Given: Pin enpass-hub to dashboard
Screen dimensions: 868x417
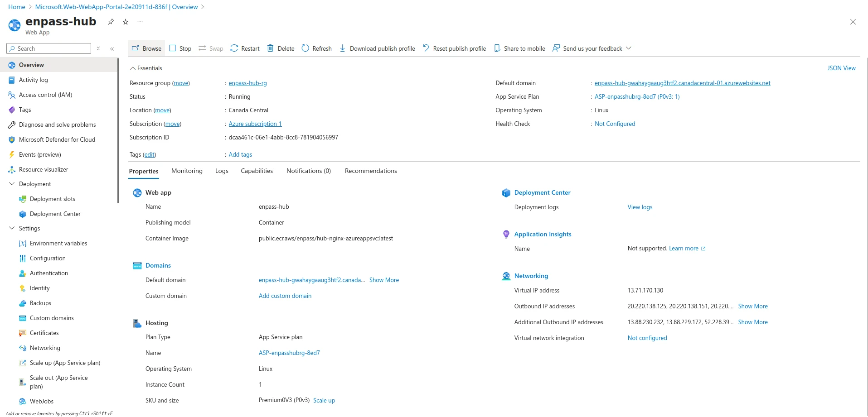Looking at the screenshot, I should [111, 22].
